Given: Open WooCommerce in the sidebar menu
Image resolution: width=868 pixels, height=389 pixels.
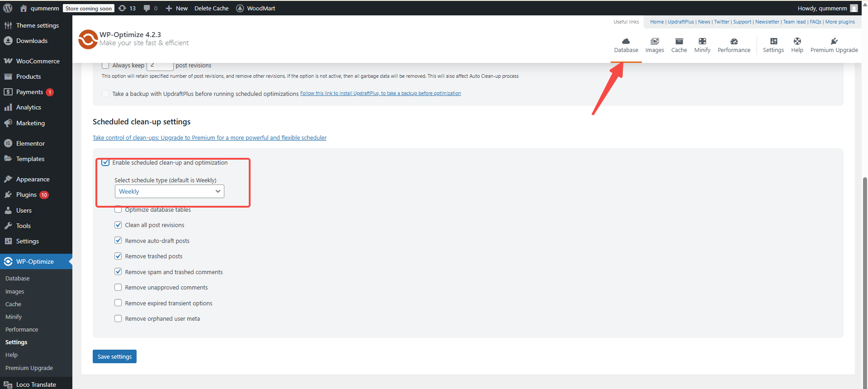Looking at the screenshot, I should click(x=38, y=61).
